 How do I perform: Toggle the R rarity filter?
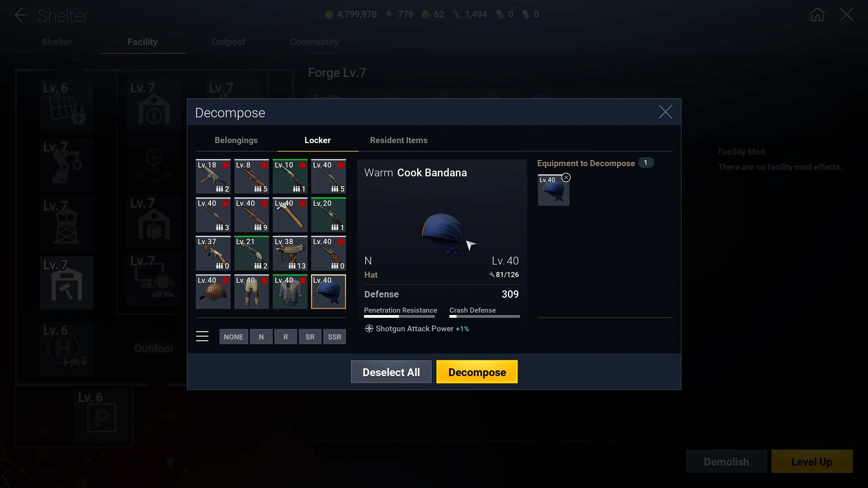coord(286,337)
